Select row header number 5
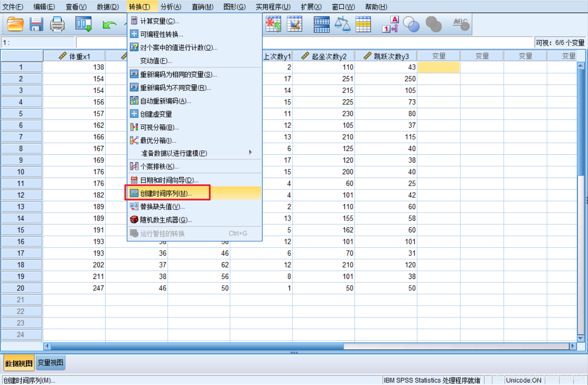This screenshot has width=588, height=385. pos(21,114)
